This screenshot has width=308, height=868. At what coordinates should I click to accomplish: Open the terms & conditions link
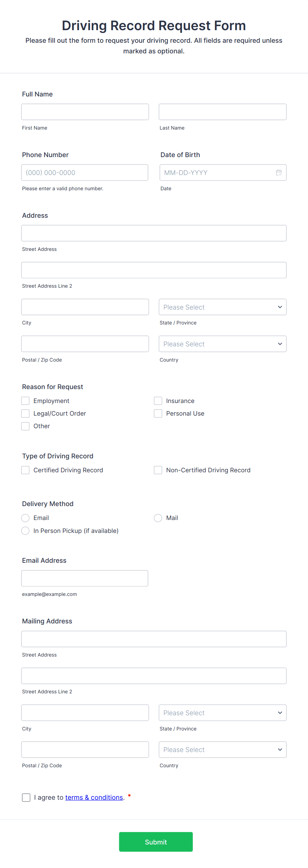(x=94, y=797)
